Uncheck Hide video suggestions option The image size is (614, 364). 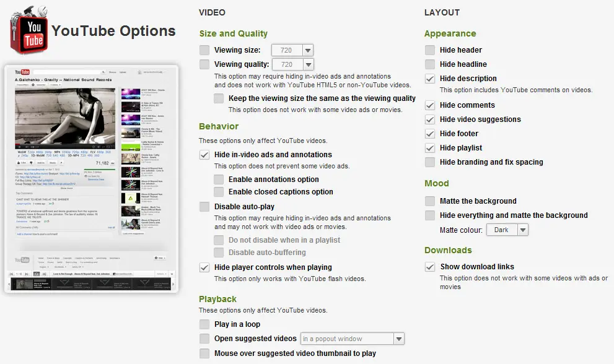430,119
